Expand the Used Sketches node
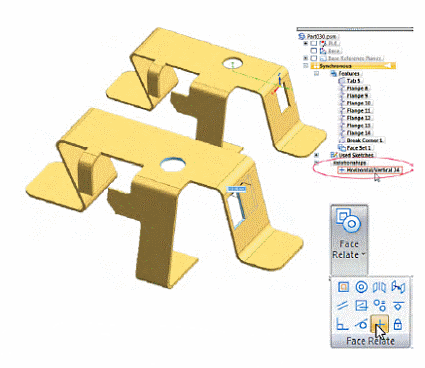This screenshot has height=368, width=425. 316,155
